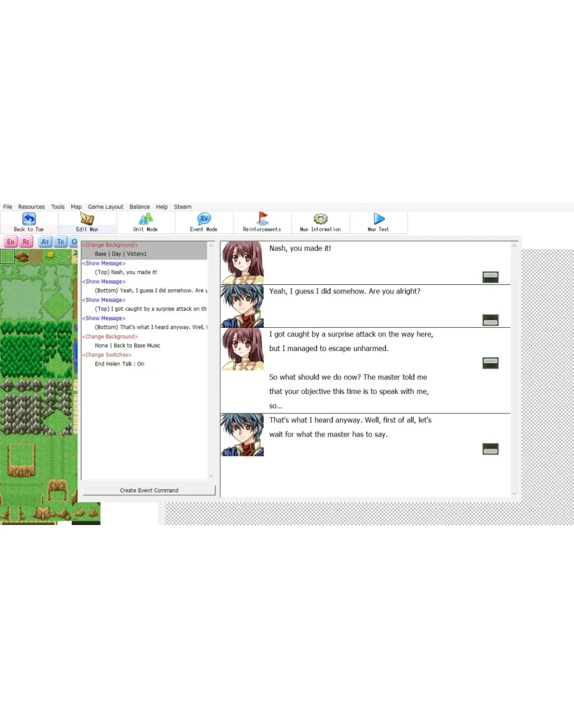The image size is (574, 728).
Task: Select the pink EN button
Action: (x=11, y=242)
